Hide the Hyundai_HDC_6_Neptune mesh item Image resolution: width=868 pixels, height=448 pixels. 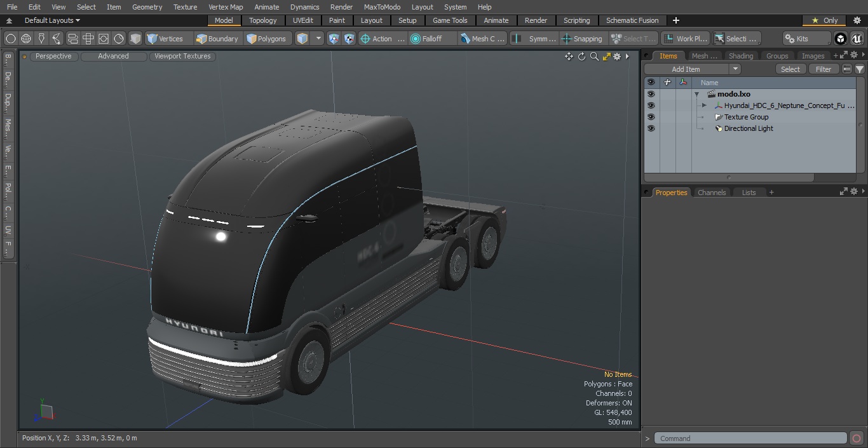[x=651, y=105]
